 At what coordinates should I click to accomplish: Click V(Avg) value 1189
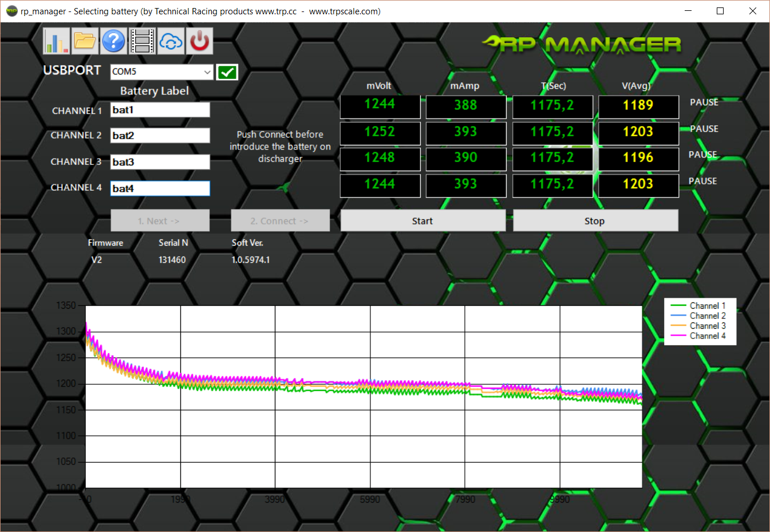coord(638,107)
